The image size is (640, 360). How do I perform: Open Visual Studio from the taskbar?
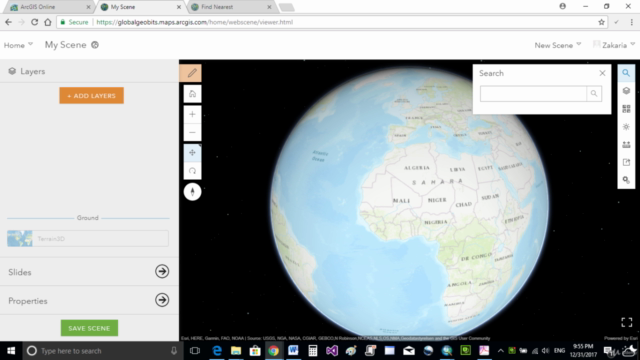click(332, 351)
